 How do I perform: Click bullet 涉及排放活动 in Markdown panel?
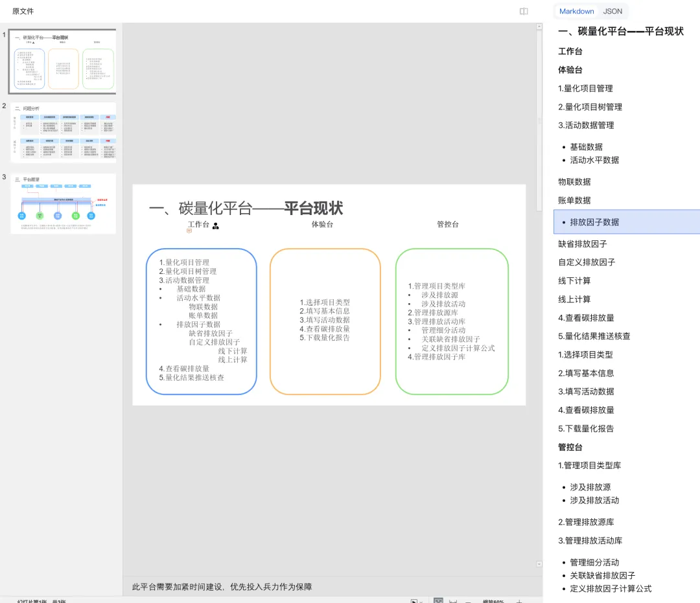click(x=594, y=501)
